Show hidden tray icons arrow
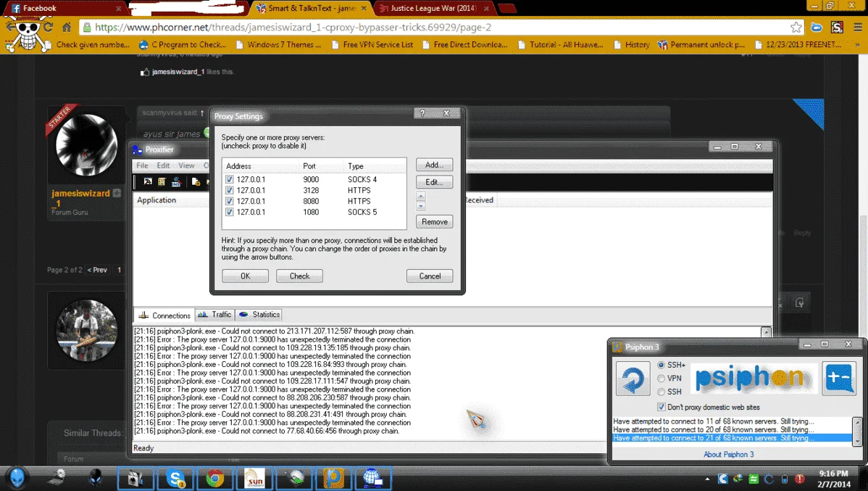The height and width of the screenshot is (491, 868). point(707,479)
